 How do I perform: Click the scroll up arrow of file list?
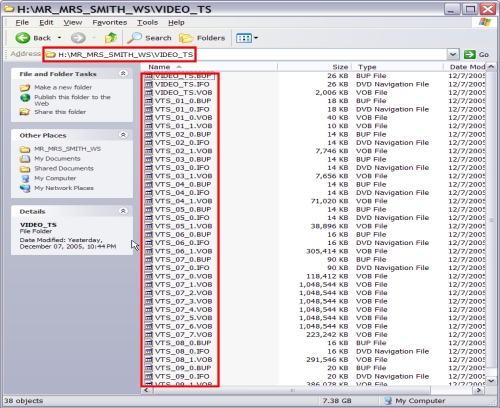pyautogui.click(x=491, y=67)
